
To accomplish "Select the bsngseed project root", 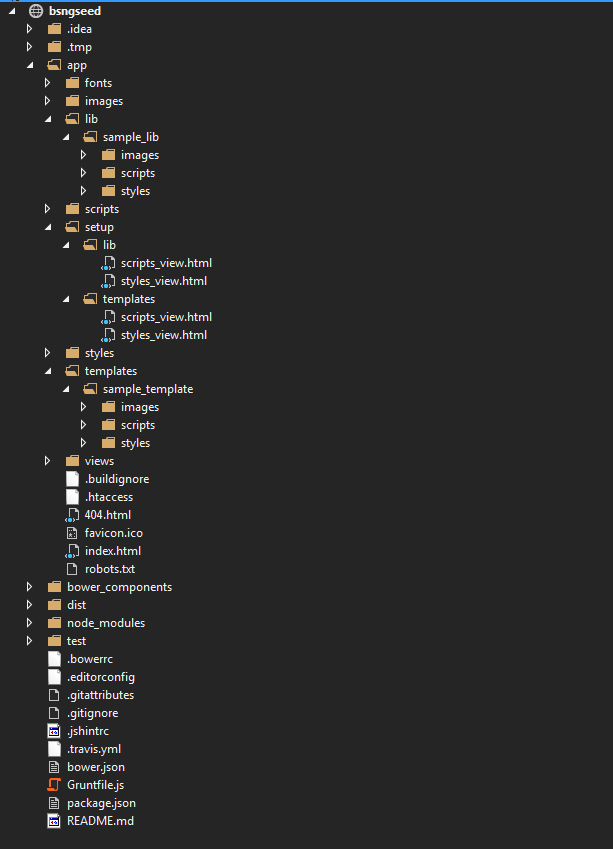I will pyautogui.click(x=75, y=10).
